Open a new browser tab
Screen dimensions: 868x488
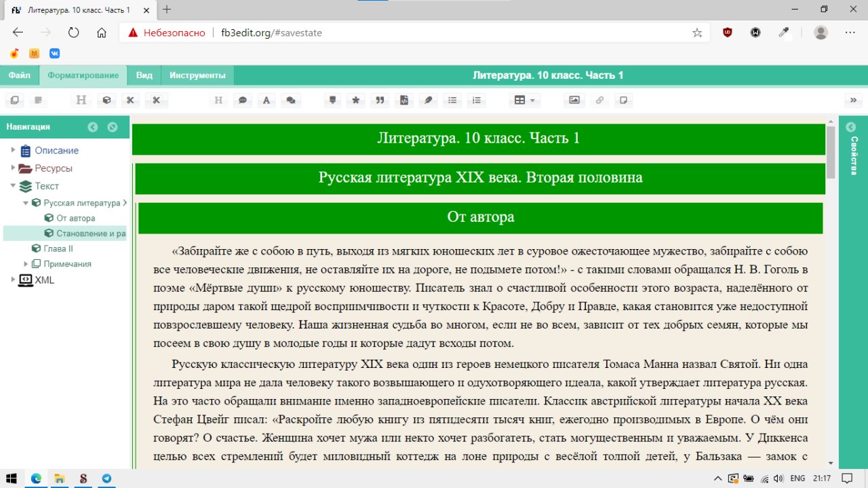167,10
